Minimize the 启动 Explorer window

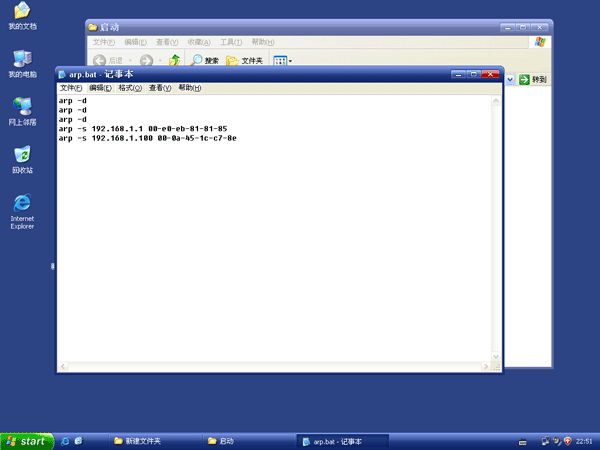click(x=508, y=27)
